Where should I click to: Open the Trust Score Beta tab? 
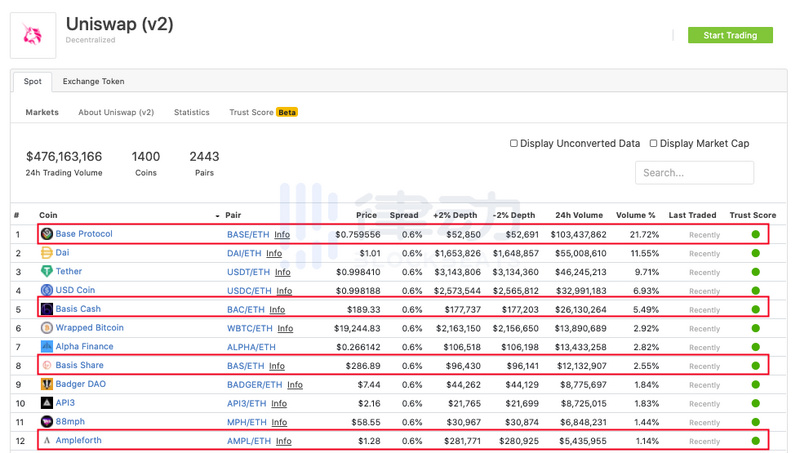point(263,112)
